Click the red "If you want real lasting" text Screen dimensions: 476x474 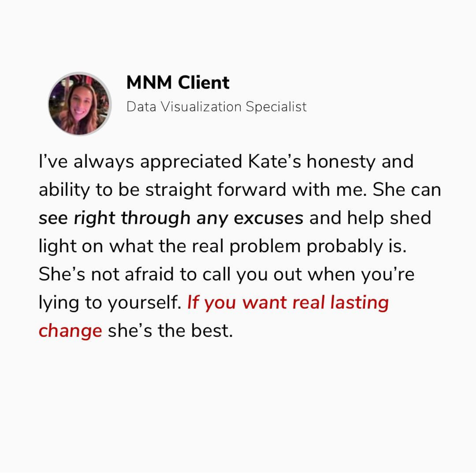[288, 302]
